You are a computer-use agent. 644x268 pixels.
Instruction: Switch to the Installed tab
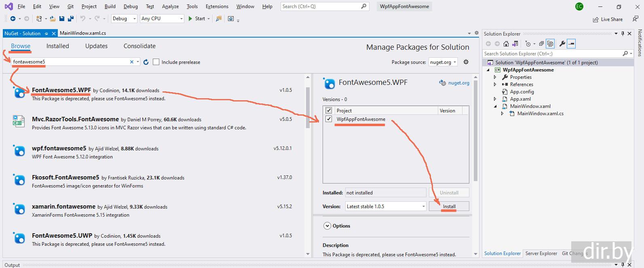pyautogui.click(x=57, y=46)
